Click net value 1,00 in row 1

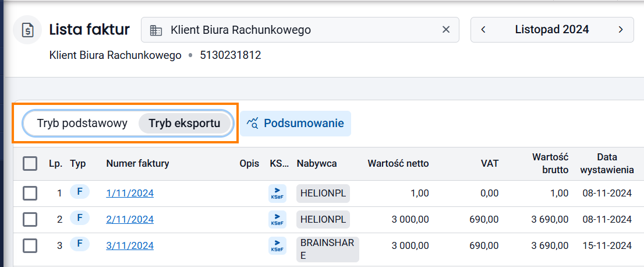[419, 193]
